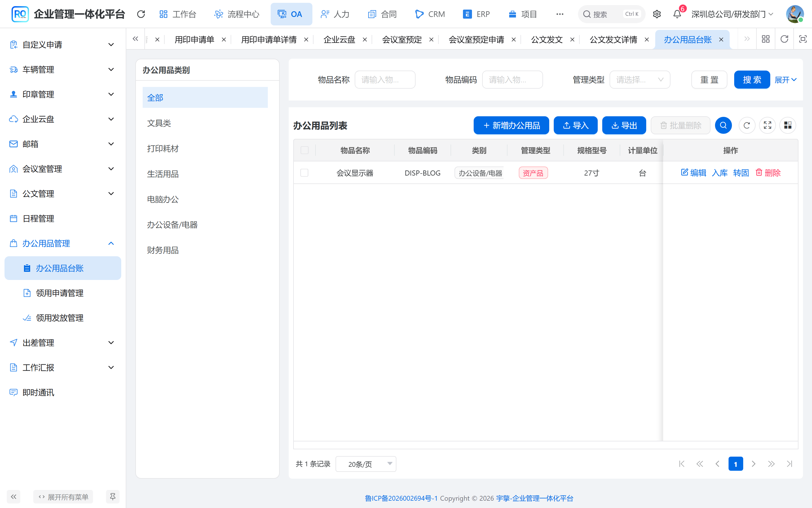Select 办公设备/电器 category in left list
This screenshot has height=508, width=812.
click(x=205, y=224)
